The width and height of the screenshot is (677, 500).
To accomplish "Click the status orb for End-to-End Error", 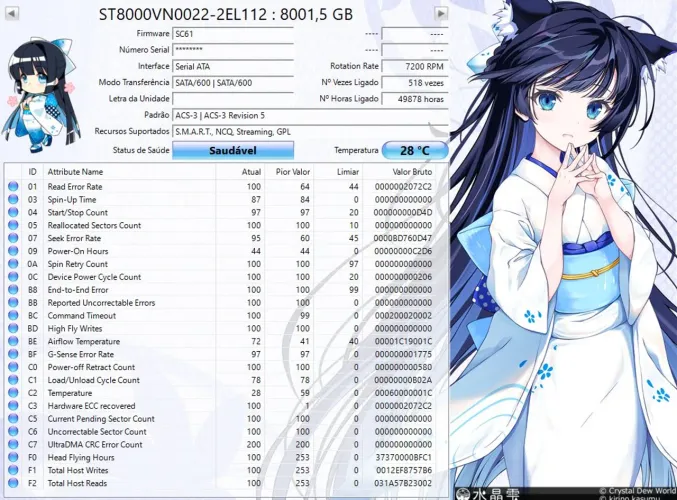I will pyautogui.click(x=13, y=290).
